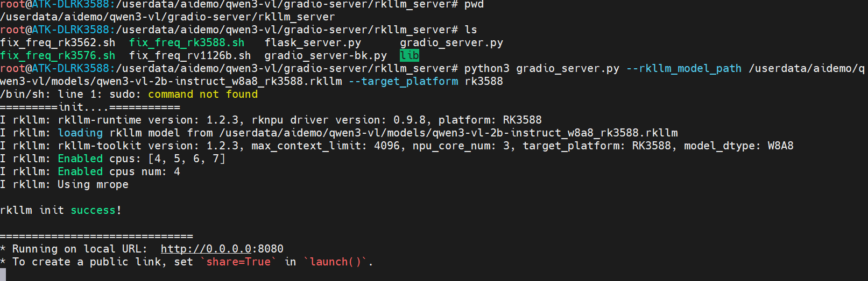
Task: Click 'Enabled cpus num: 4' line
Action: pyautogui.click(x=90, y=171)
